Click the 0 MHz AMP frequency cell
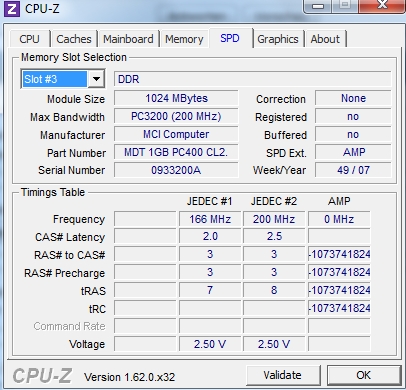Image resolution: width=406 pixels, height=390 pixels. (x=339, y=219)
